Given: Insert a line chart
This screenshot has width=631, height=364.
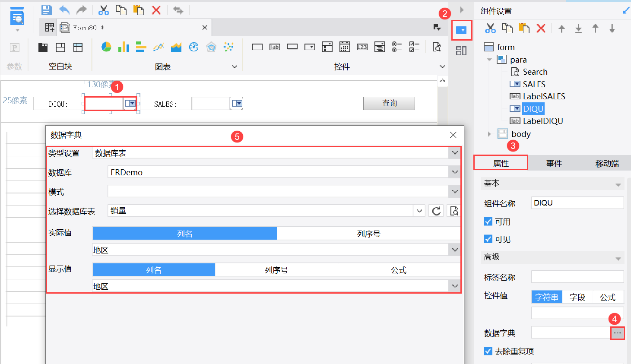Looking at the screenshot, I should [159, 47].
